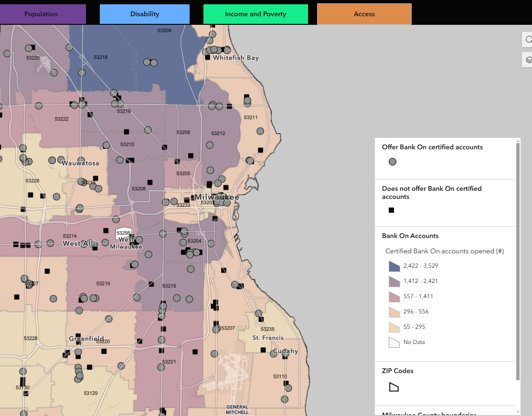Viewport: 532px width, 416px height.
Task: Click black square symbol in legend
Action: (x=392, y=210)
